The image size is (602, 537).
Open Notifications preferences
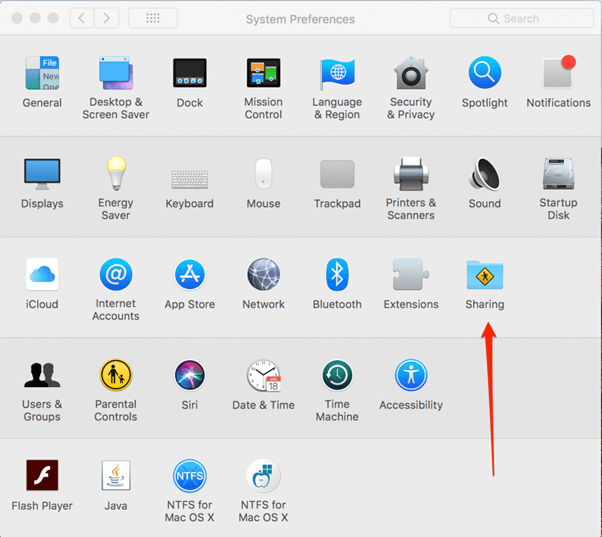559,73
